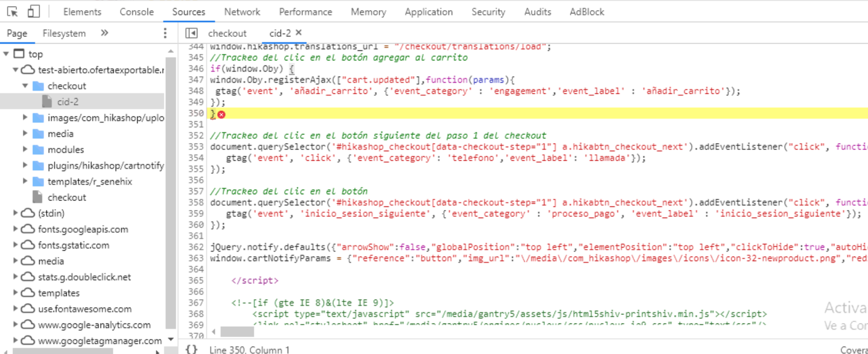This screenshot has width=868, height=354.
Task: Expand the (stdin) node
Action: coord(15,213)
